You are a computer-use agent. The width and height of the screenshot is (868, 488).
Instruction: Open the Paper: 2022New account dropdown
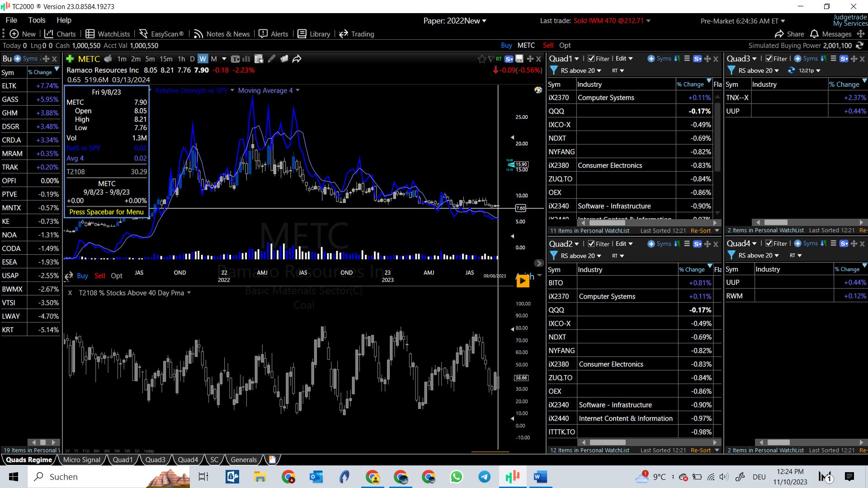coord(454,21)
